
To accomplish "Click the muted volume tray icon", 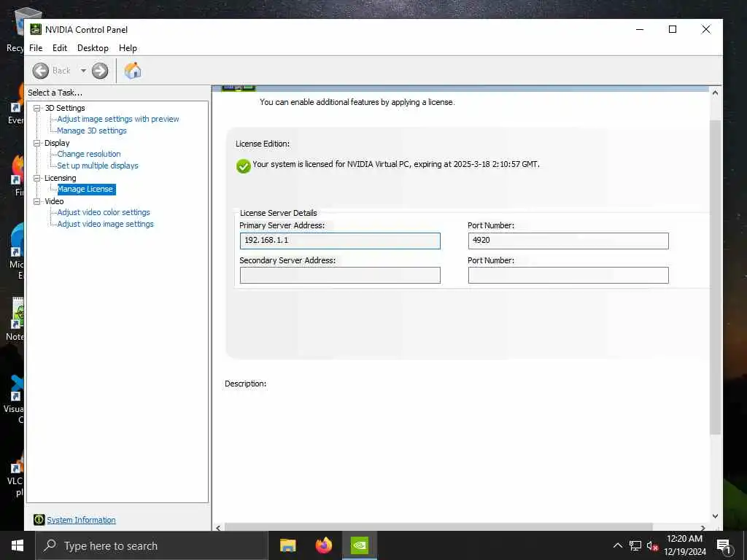I will (652, 545).
